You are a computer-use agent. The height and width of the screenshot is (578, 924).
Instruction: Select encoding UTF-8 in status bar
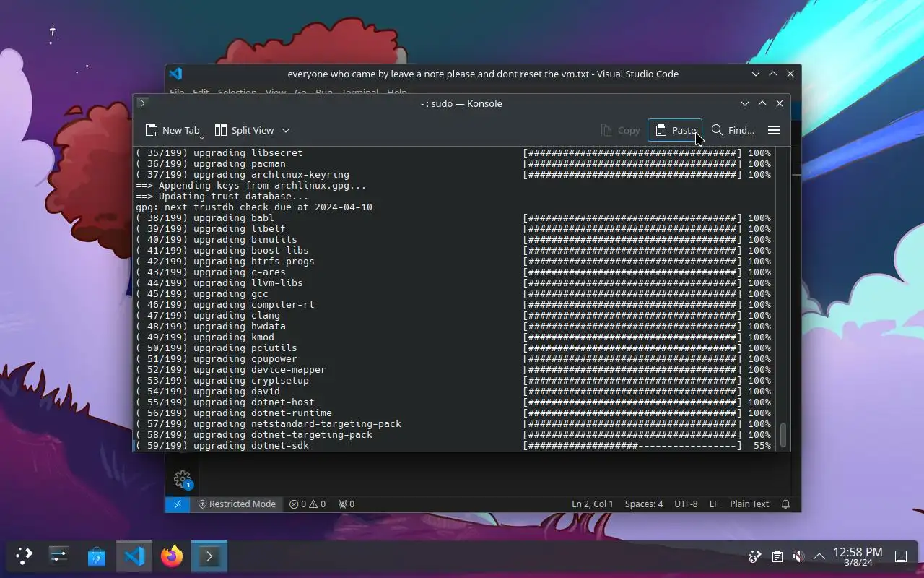(686, 504)
